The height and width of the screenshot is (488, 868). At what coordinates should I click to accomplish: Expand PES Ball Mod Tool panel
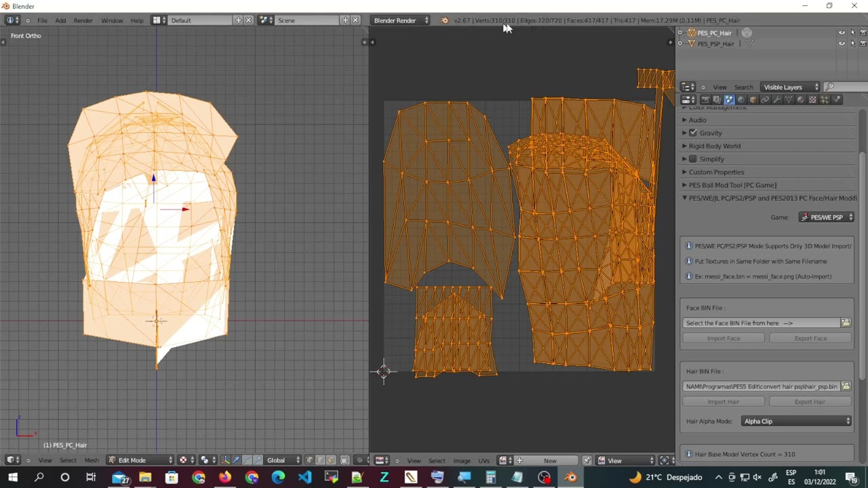tap(732, 185)
